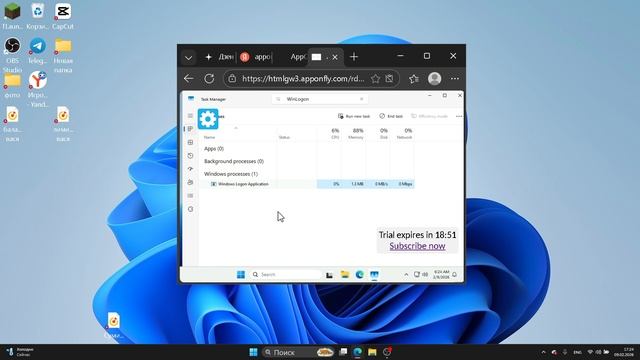Screen dimensions: 640x360
Task: Click Run new task in Task Manager
Action: (x=354, y=116)
